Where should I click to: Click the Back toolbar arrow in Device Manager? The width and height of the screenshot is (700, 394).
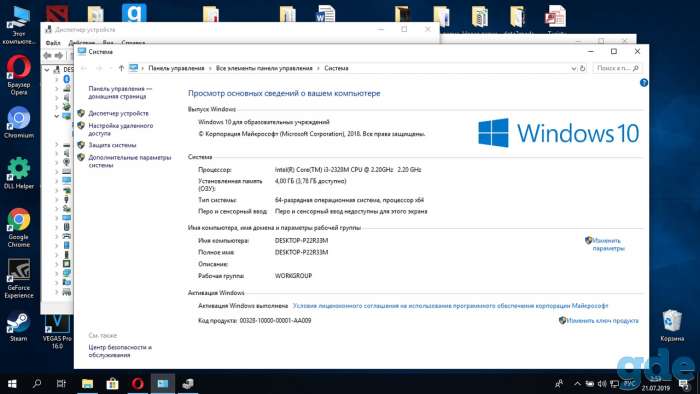(x=47, y=56)
